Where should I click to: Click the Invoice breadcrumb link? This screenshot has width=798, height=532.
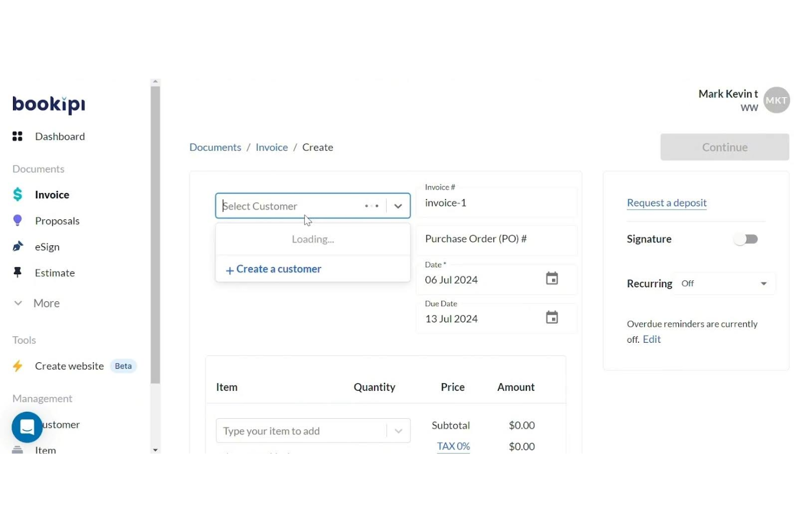click(x=271, y=147)
